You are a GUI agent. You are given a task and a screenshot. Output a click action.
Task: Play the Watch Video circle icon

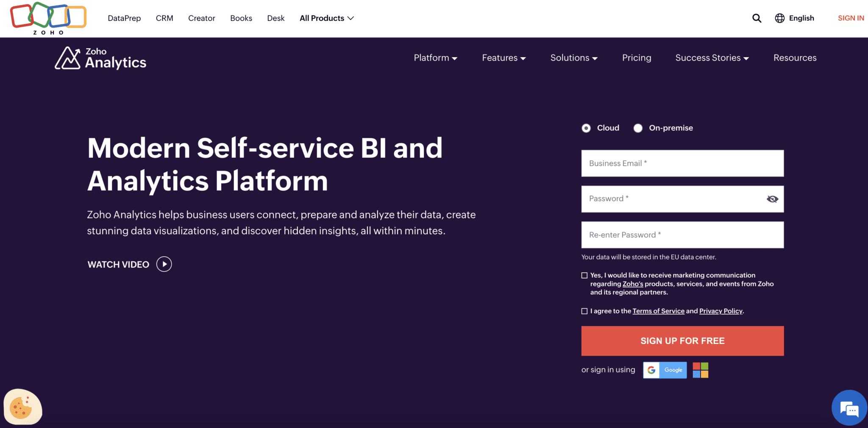pyautogui.click(x=164, y=264)
